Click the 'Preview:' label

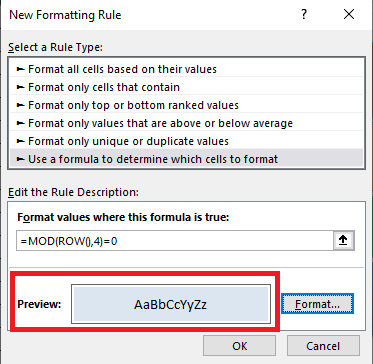[39, 304]
